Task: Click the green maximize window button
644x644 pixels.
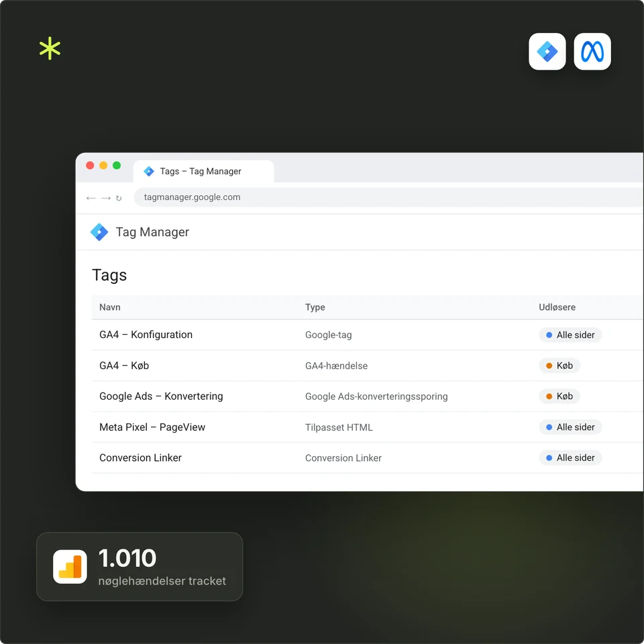Action: pyautogui.click(x=117, y=165)
